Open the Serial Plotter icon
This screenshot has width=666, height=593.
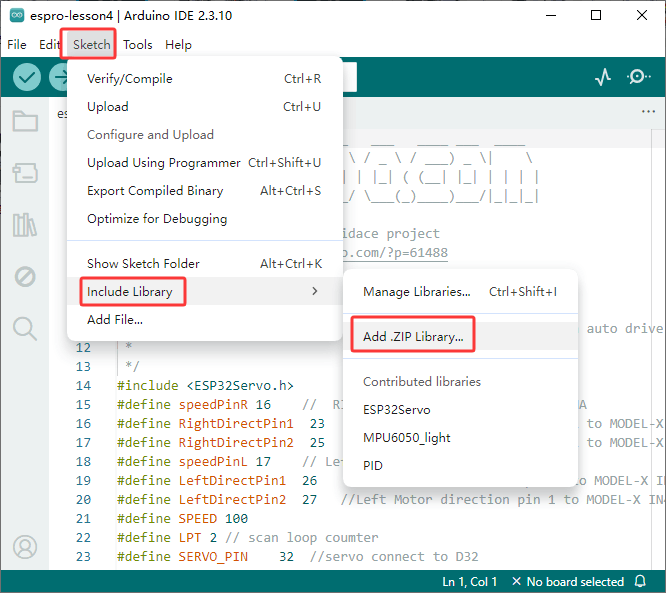click(x=603, y=77)
